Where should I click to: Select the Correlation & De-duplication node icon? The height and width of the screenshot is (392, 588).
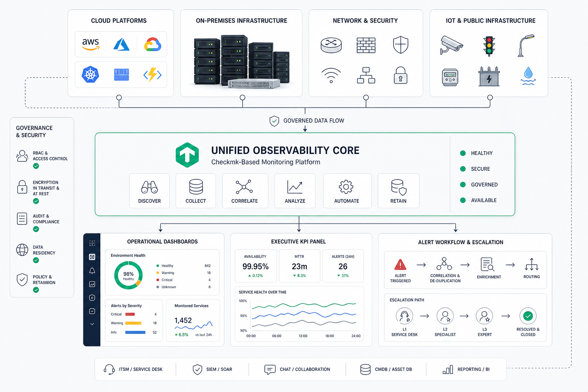pyautogui.click(x=444, y=264)
